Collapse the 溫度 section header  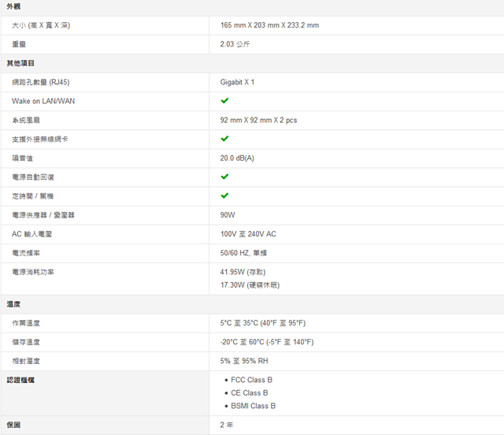coord(14,303)
